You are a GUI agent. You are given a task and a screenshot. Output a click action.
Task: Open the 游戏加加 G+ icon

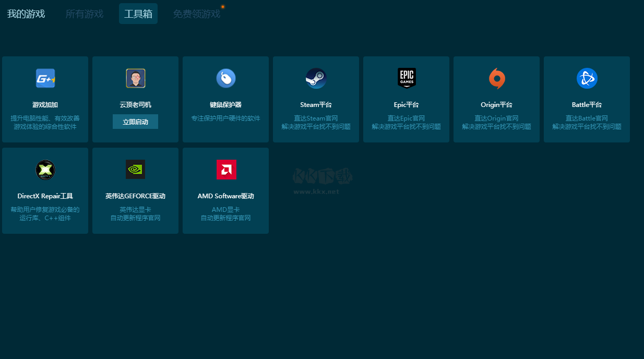coord(45,78)
